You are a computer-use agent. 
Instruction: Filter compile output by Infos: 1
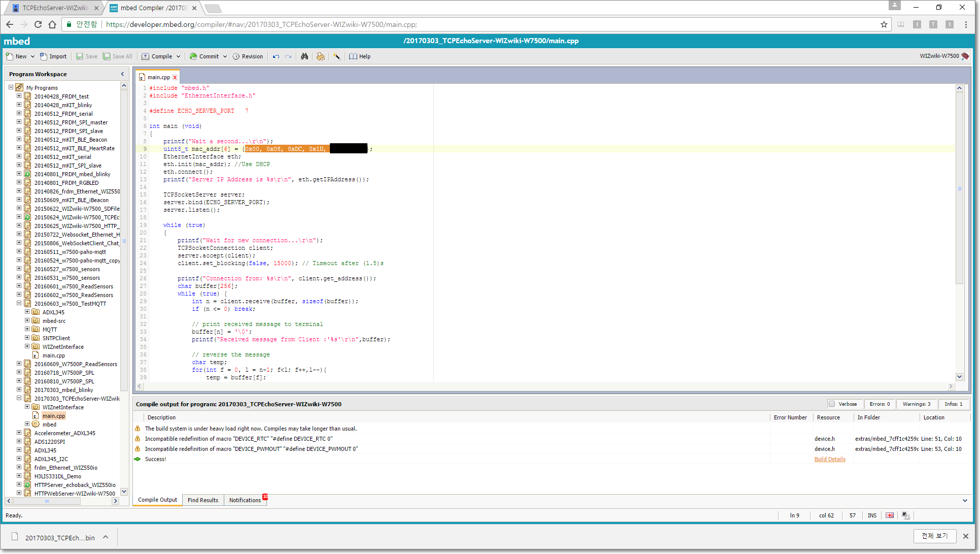(953, 404)
